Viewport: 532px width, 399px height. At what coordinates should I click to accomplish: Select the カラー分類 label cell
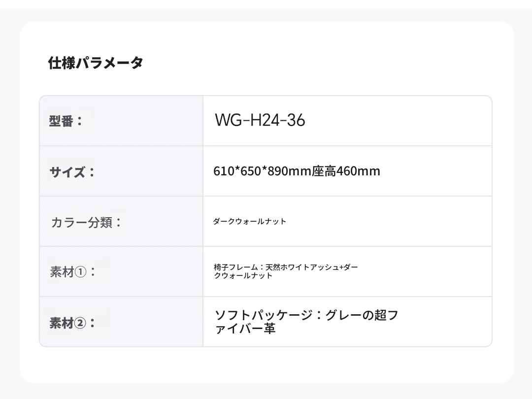point(121,221)
